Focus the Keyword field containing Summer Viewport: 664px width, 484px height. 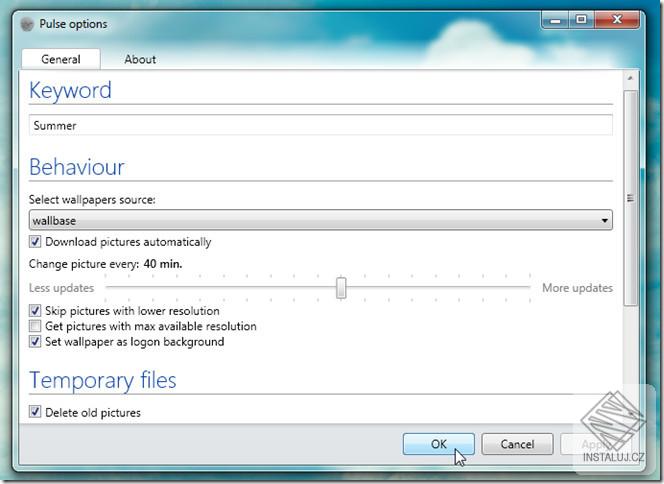point(321,125)
